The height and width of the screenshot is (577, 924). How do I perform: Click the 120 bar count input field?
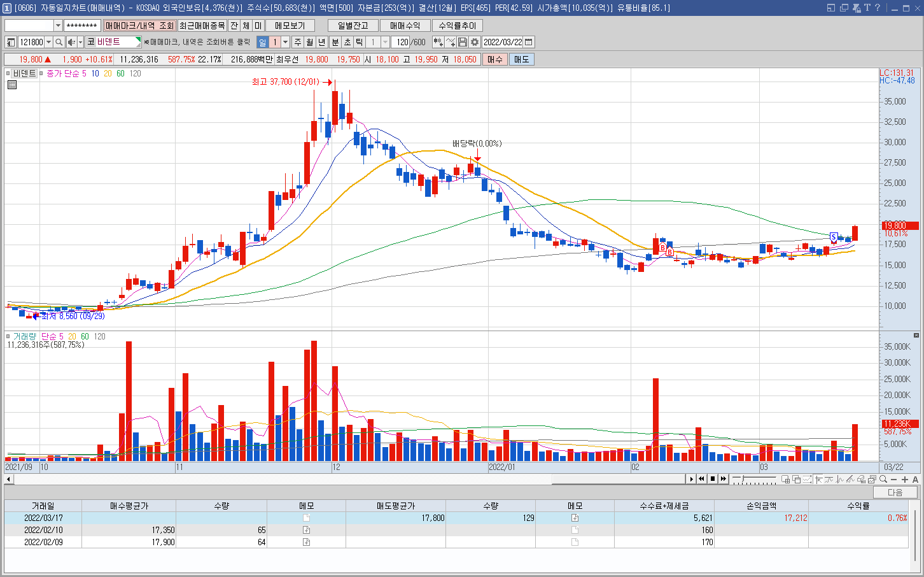coord(401,42)
